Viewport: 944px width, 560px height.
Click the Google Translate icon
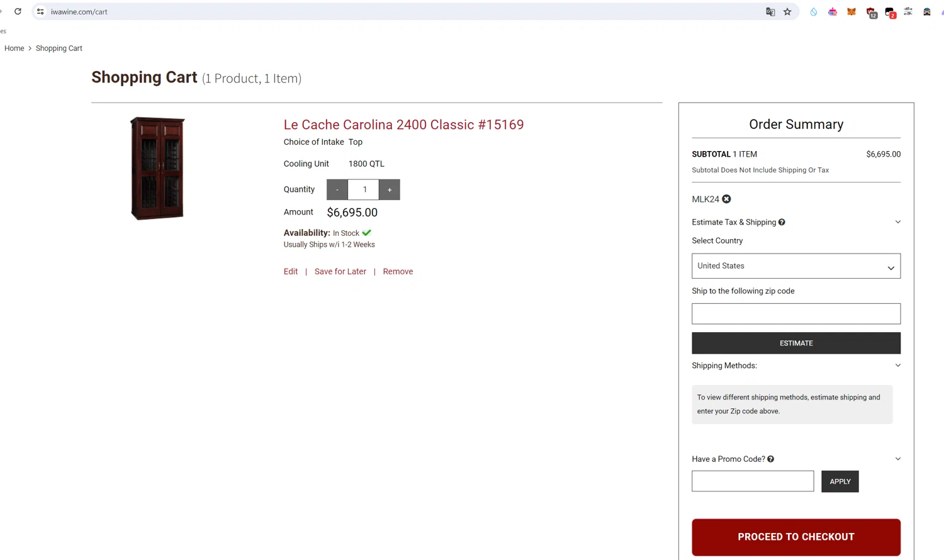pos(770,11)
